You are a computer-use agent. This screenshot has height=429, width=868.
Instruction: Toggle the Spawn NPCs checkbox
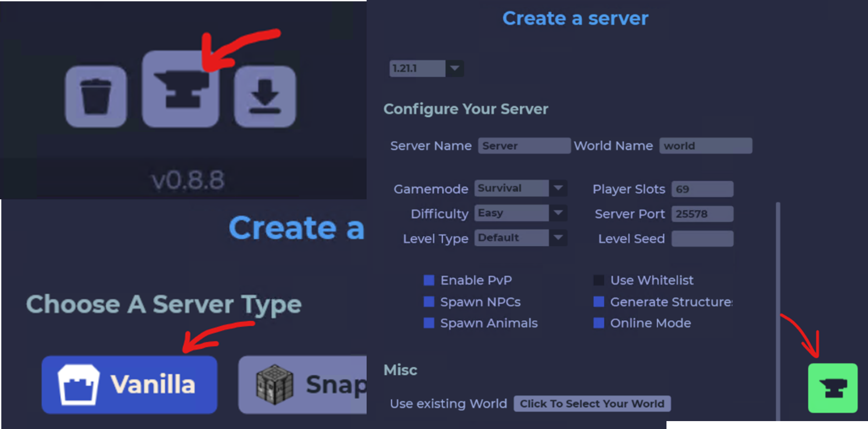click(429, 302)
